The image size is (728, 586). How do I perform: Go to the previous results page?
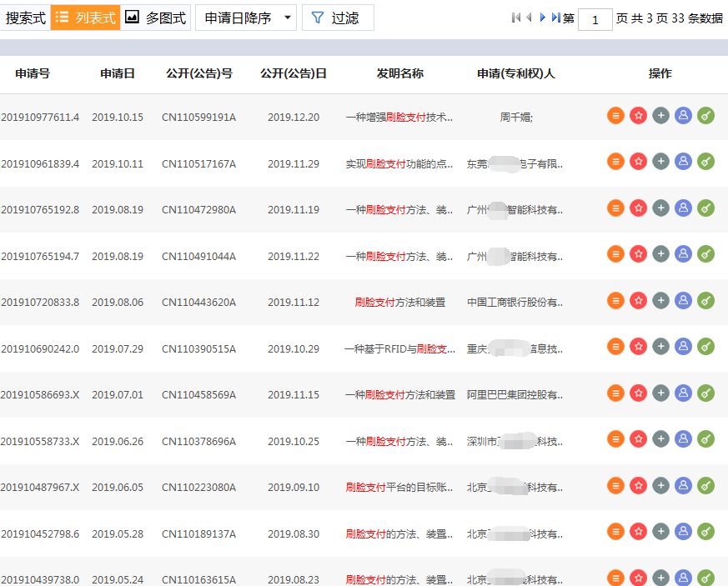529,18
